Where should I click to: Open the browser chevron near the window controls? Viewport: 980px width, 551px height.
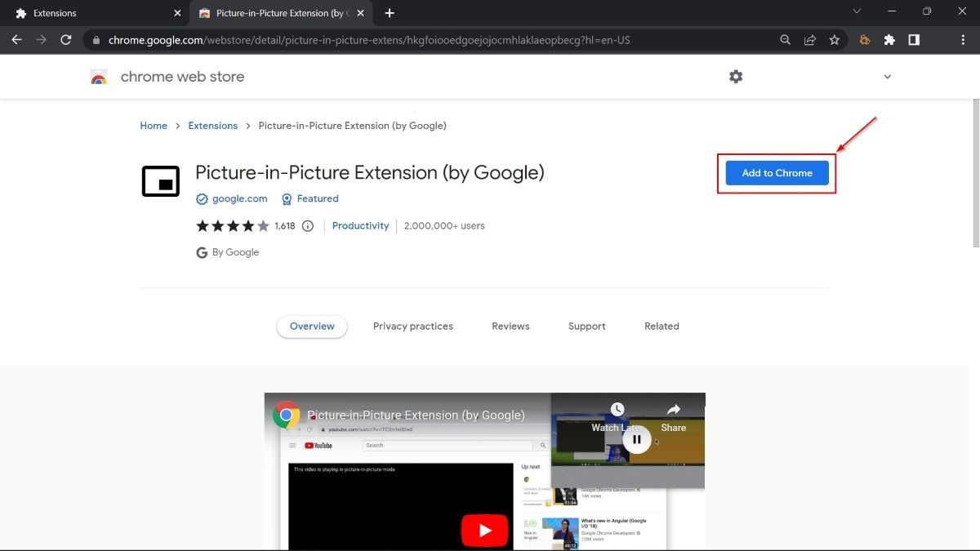click(x=856, y=11)
